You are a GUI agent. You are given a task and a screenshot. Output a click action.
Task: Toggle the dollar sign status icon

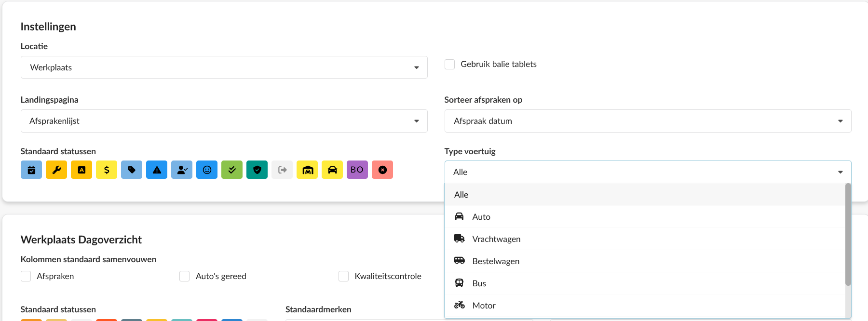point(107,170)
